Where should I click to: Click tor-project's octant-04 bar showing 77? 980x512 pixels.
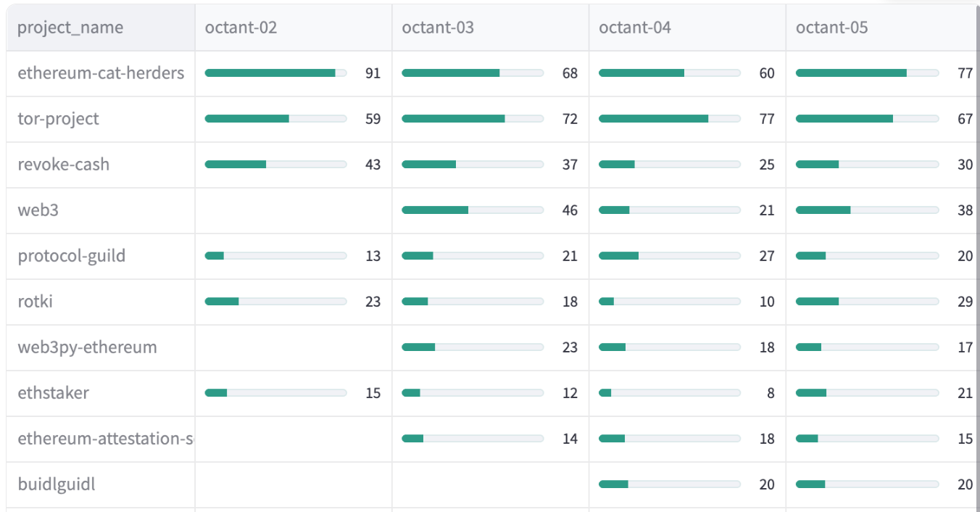coord(669,119)
